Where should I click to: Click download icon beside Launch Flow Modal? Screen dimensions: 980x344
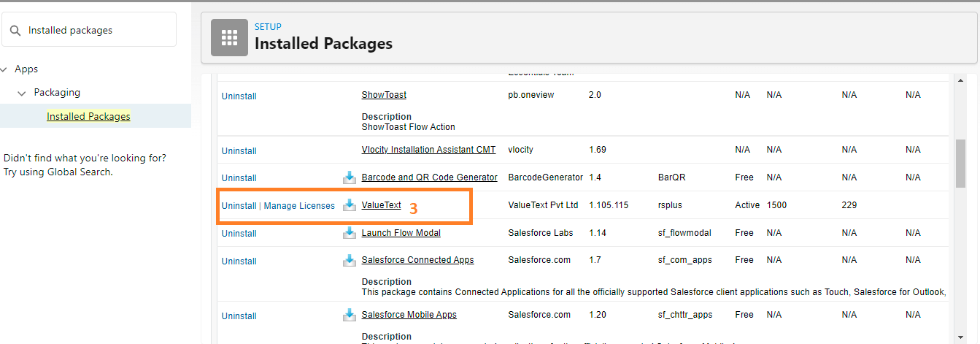[x=350, y=233]
